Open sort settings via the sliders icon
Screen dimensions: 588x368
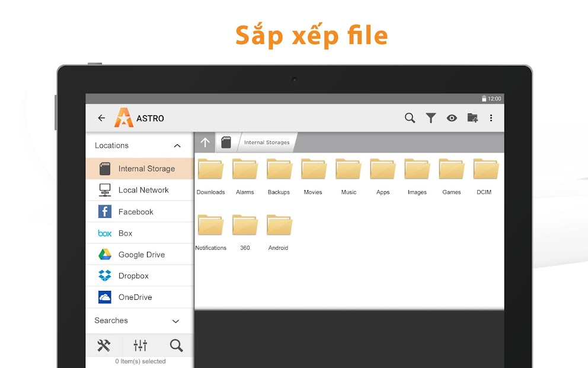click(x=140, y=345)
